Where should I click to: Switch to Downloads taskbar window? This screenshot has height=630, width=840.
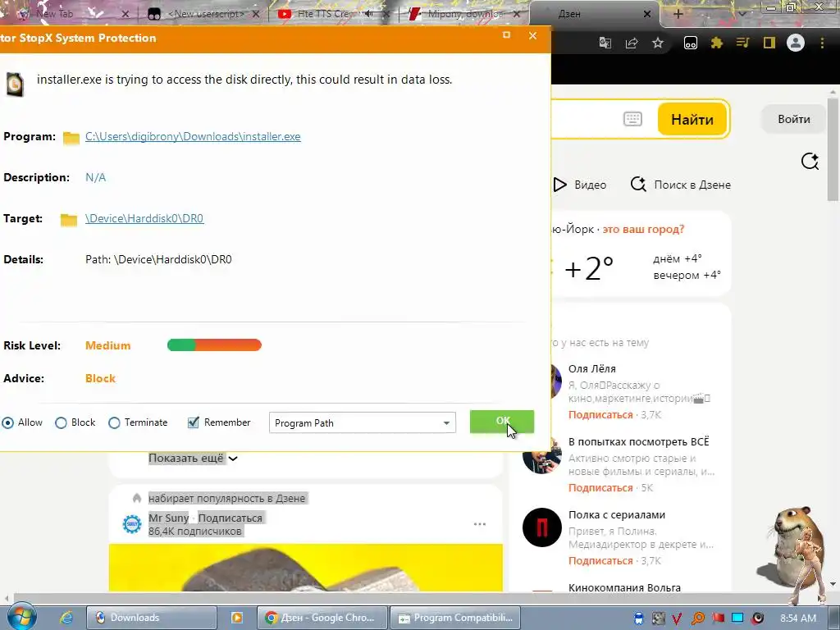[x=152, y=618]
